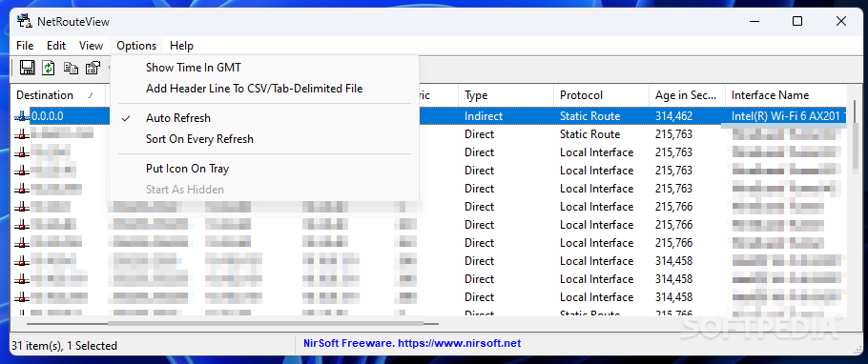Viewport: 868px width, 364px height.
Task: Uncheck the Auto Refresh option
Action: click(264, 118)
